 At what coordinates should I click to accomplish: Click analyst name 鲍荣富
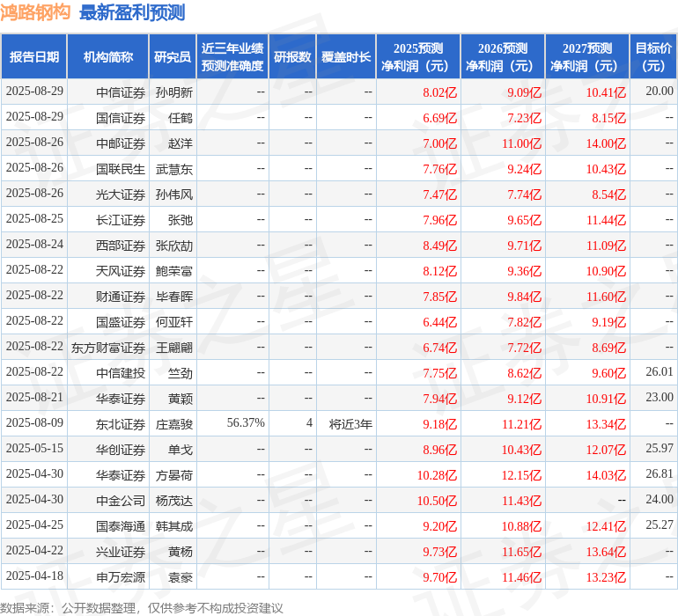coord(174,271)
